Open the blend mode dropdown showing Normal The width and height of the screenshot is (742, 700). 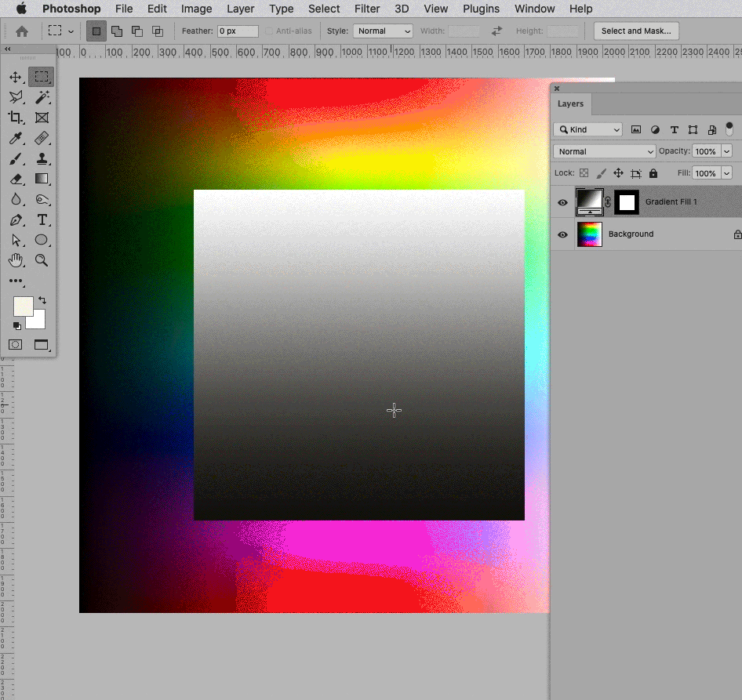tap(603, 151)
